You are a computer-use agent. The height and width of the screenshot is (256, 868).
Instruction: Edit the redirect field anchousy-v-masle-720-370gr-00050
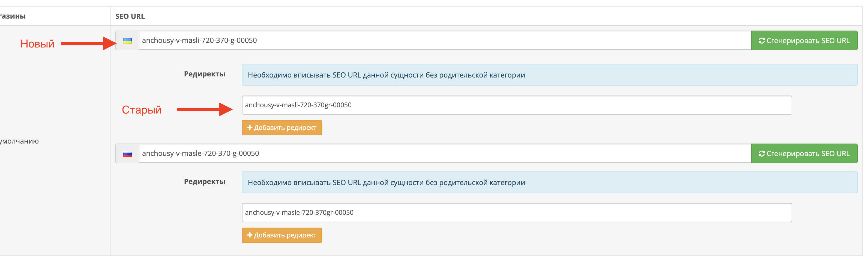(x=517, y=213)
